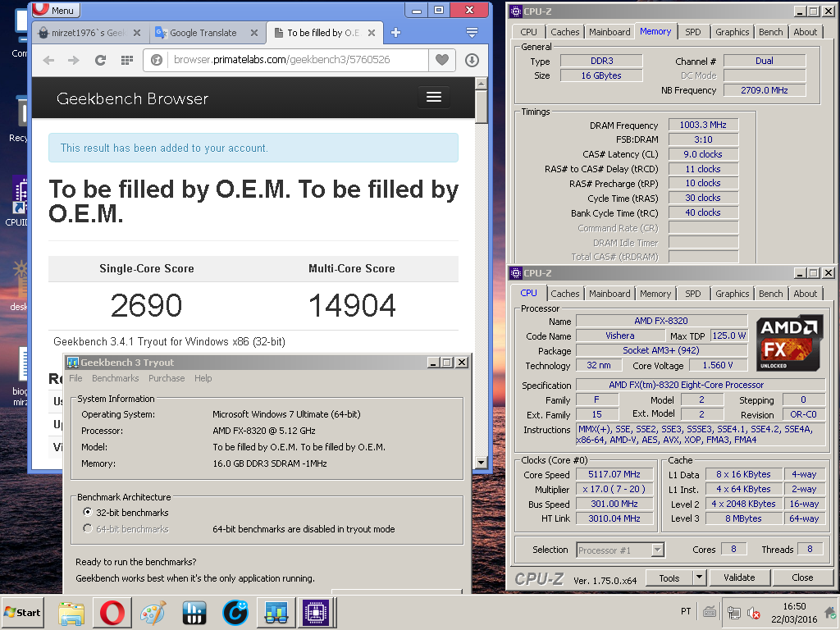
Task: Open Opera browser taskbar icon
Action: 112,613
